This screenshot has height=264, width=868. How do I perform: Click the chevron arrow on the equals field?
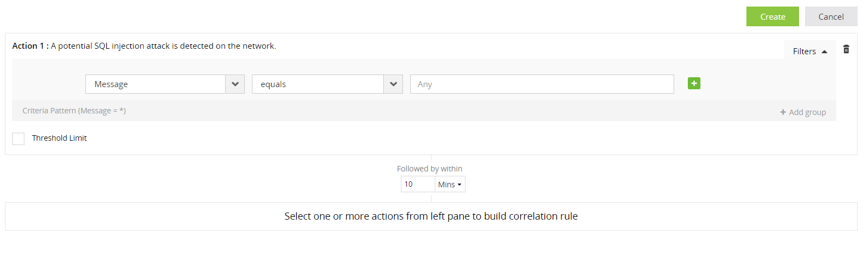point(393,84)
